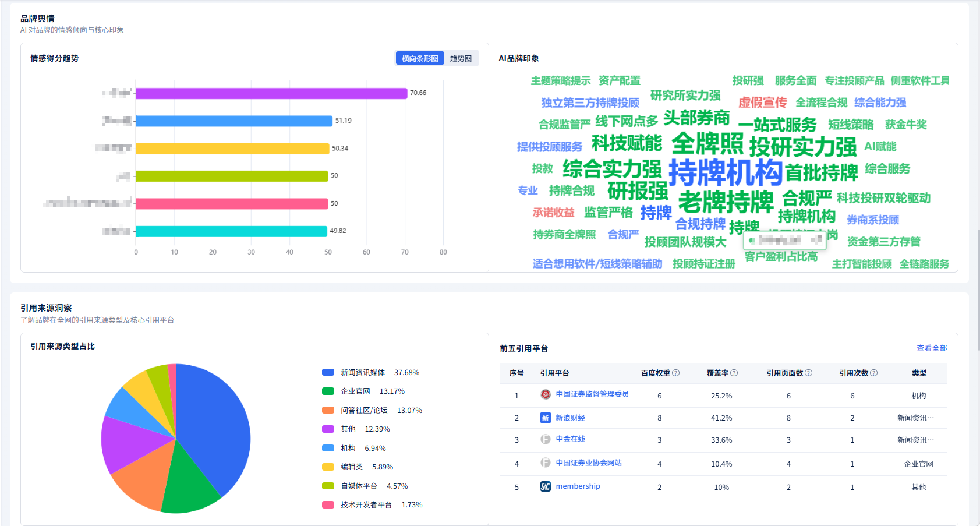Toggle 机构 legend swatch
The image size is (980, 526).
coord(328,448)
